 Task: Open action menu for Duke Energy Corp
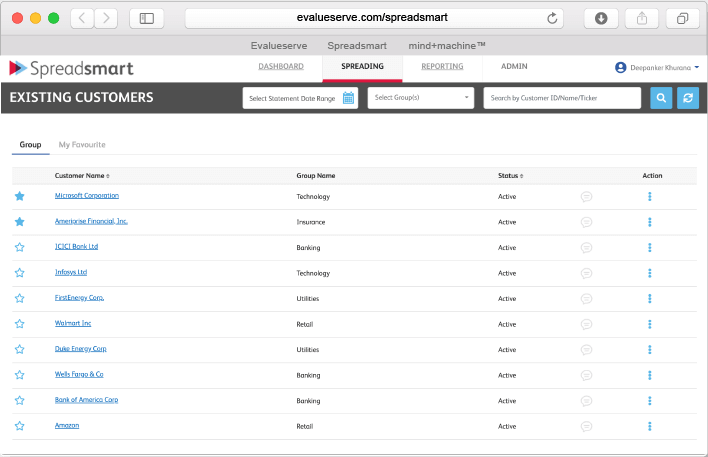(650, 350)
